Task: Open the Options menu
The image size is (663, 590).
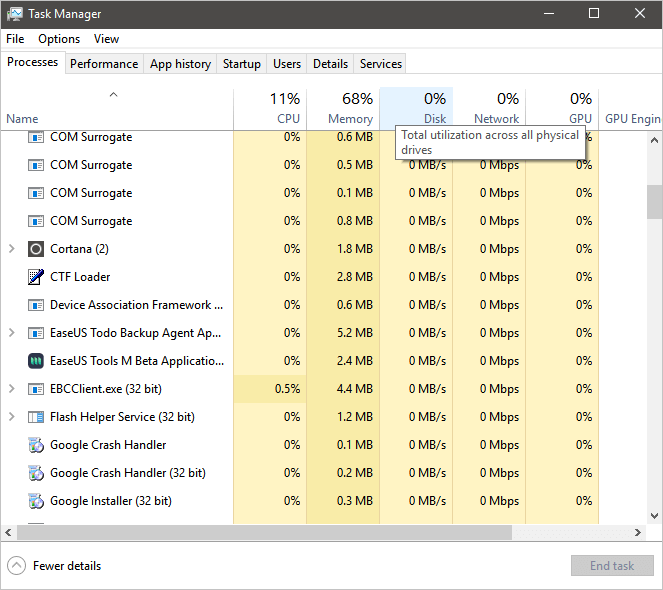Action: pyautogui.click(x=59, y=39)
